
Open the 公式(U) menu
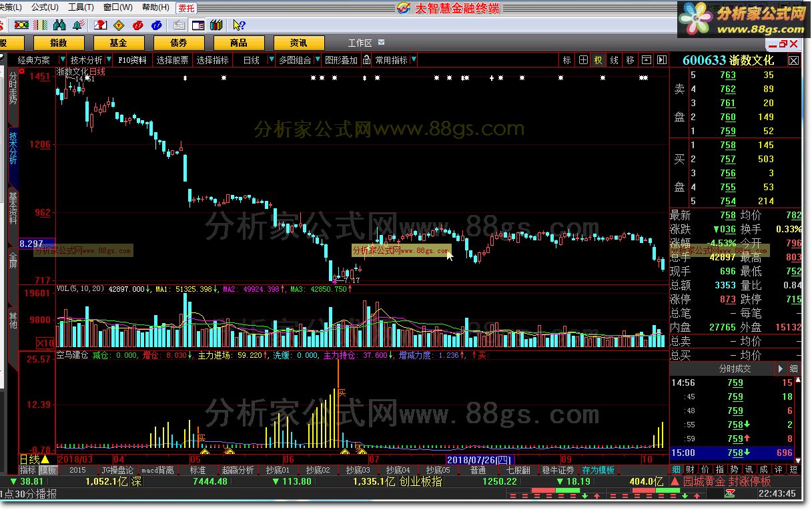coord(45,7)
